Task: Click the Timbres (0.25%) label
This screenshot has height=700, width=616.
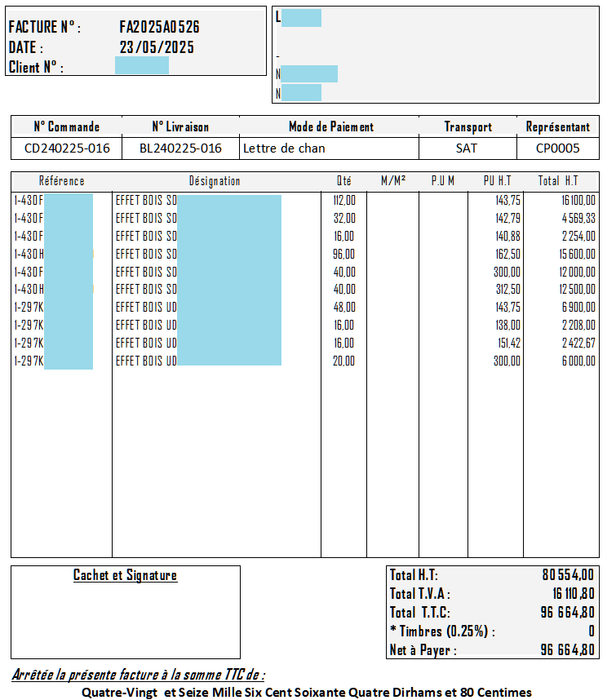Action: point(442,631)
